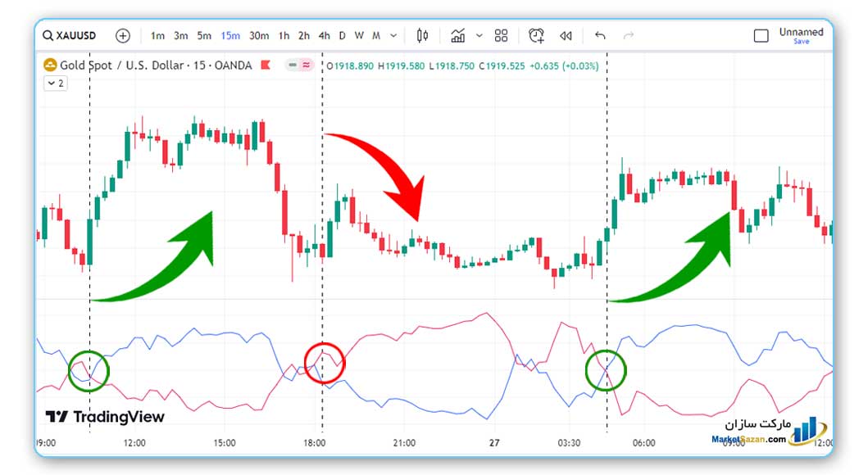Viewport: 868px width, 475px height.
Task: Expand the timeframe dropdown chevron
Action: 393,35
